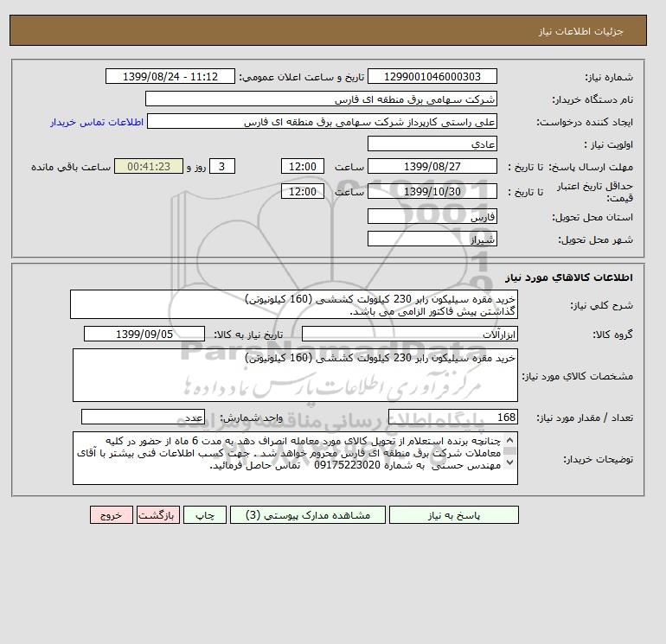
Task: Click general need description text box
Action: point(294,305)
